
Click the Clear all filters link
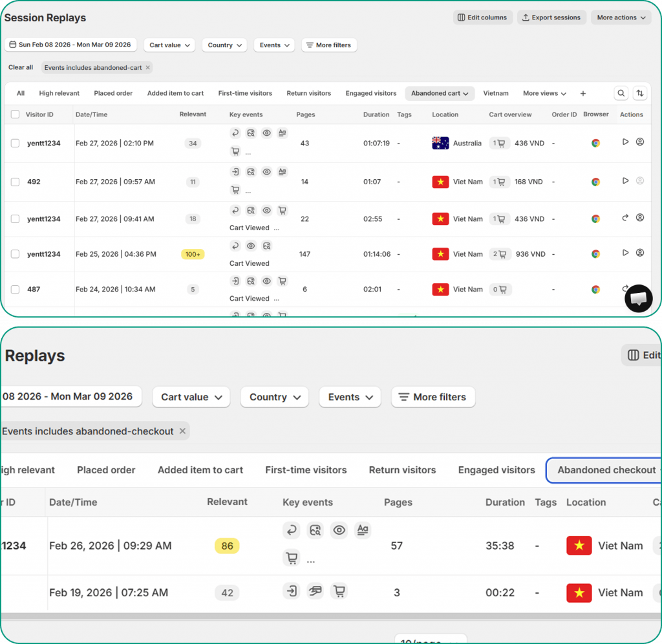tap(21, 67)
